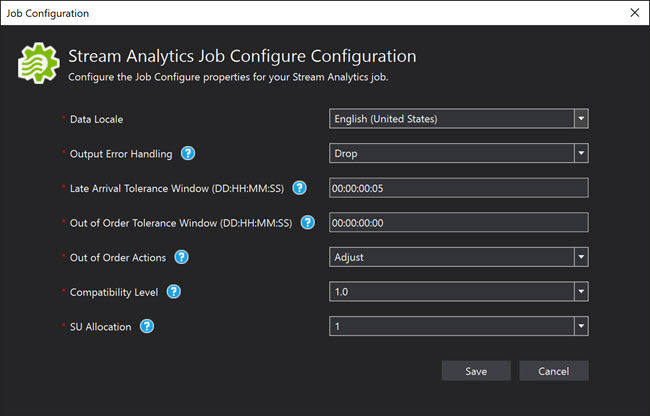
Task: Click the Late Arrival Tolerance input field
Action: point(458,188)
